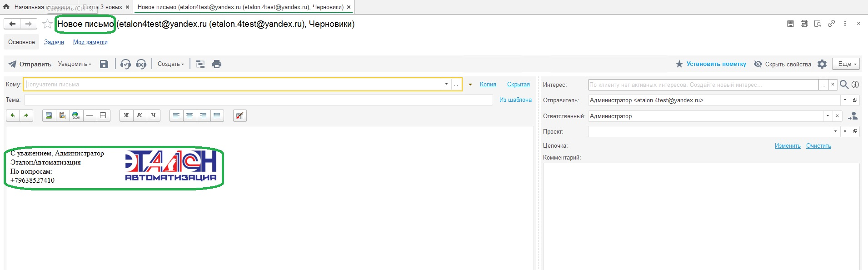Mark the letter as favorite with the star
868x270 pixels.
pos(47,24)
